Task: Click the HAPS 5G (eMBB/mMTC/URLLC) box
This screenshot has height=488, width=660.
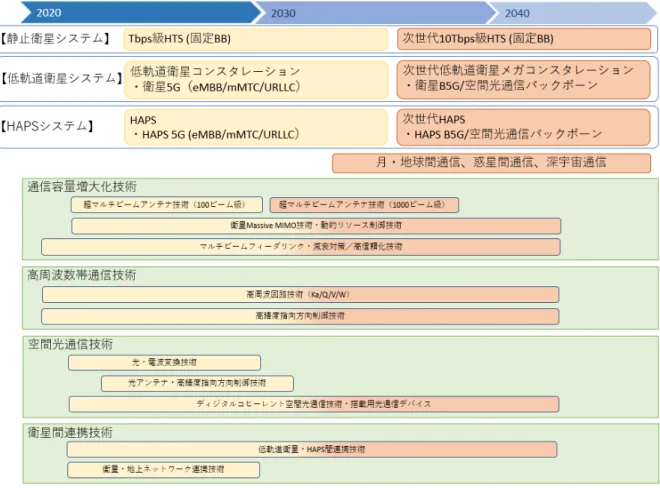Action: [256, 127]
